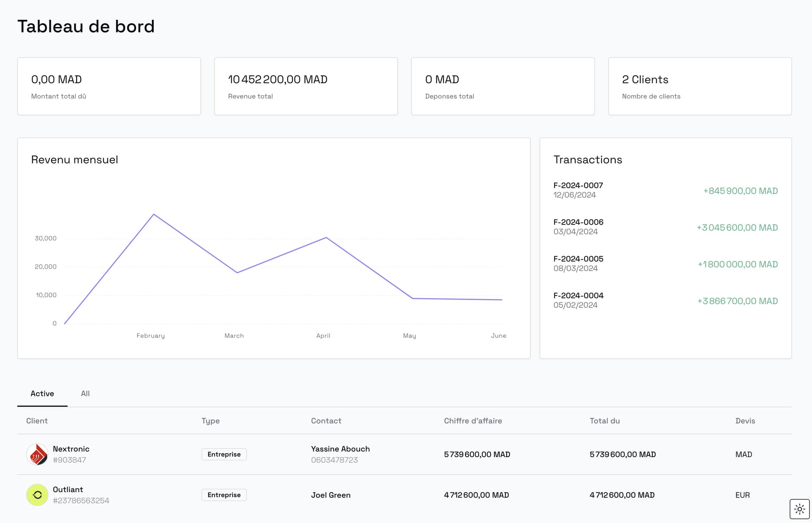This screenshot has height=523, width=812.
Task: Click amount +845 900,00 MAD
Action: click(741, 191)
